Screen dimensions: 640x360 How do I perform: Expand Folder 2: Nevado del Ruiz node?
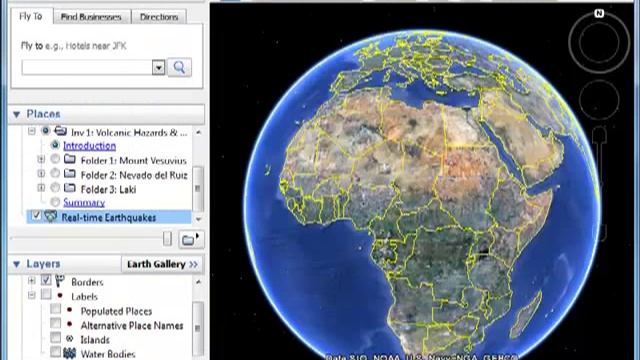click(x=41, y=174)
